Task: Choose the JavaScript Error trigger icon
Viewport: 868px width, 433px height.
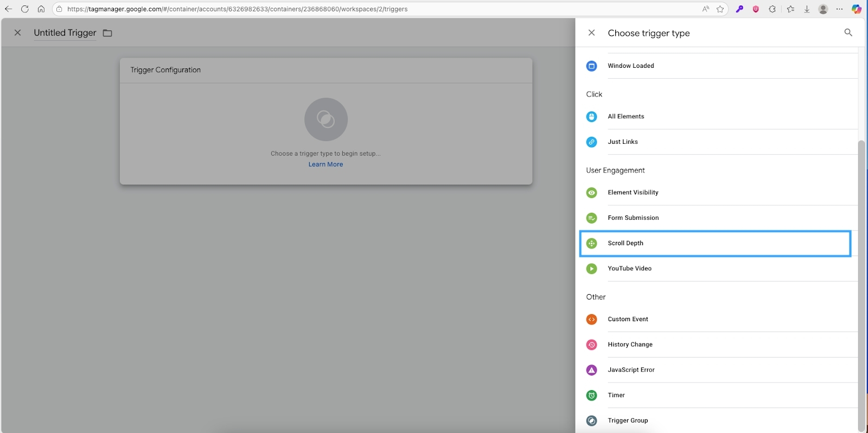Action: coord(591,370)
